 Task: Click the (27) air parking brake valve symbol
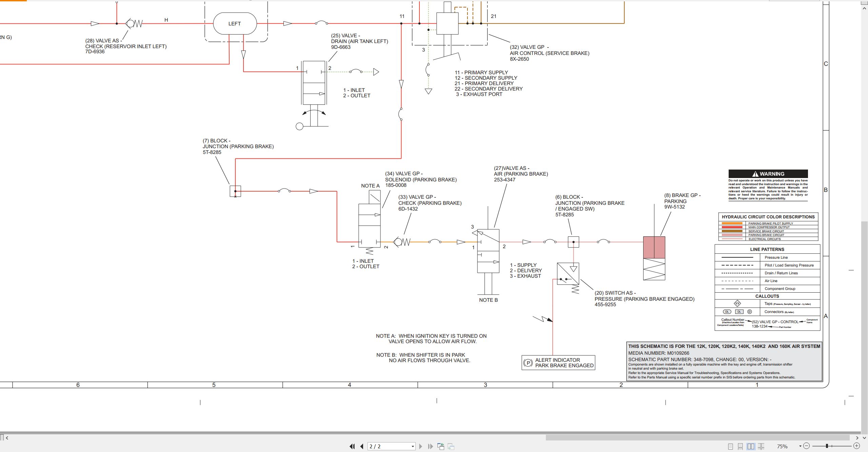pyautogui.click(x=488, y=251)
